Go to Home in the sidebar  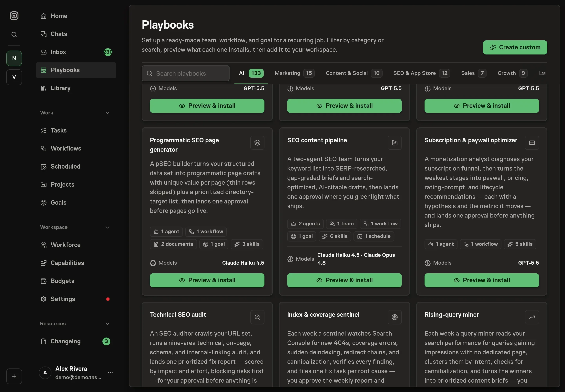coord(76,16)
